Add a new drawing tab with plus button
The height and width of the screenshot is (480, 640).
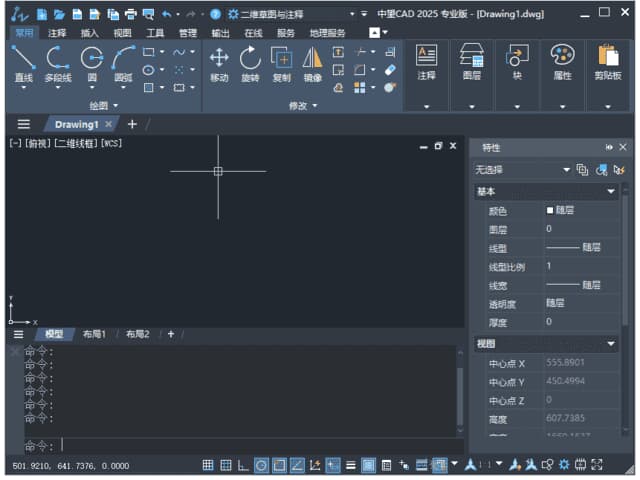click(x=132, y=124)
